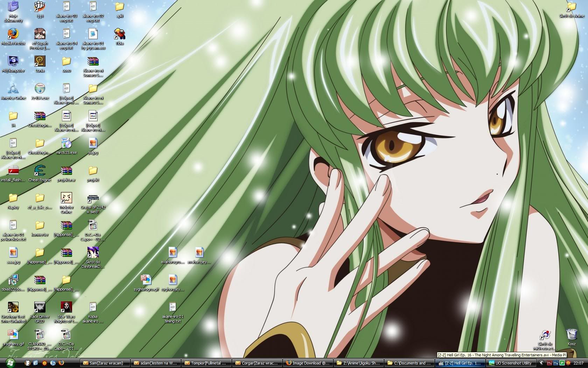The width and height of the screenshot is (588, 368).
Task: Open the Kosz recycle bin
Action: (572, 338)
